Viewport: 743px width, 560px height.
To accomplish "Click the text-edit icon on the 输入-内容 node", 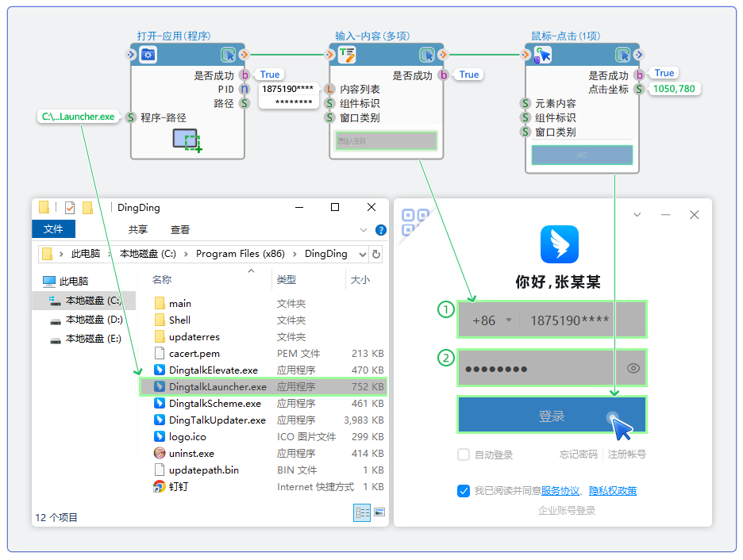I will [347, 55].
